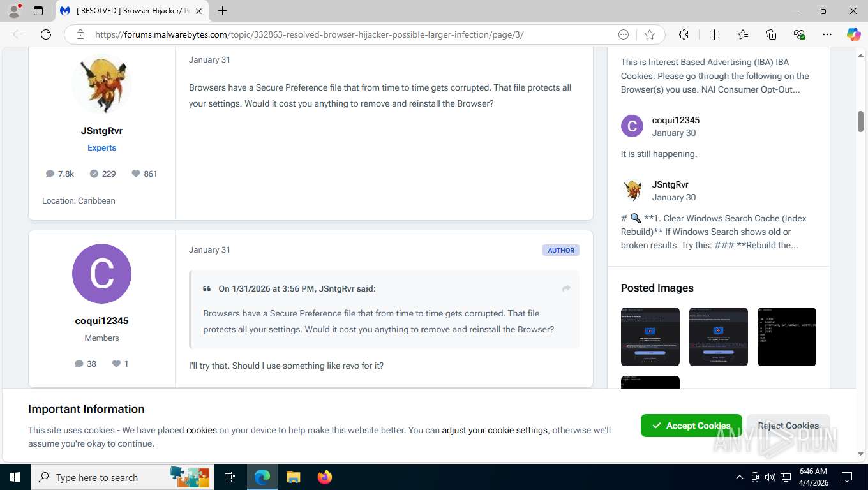The image size is (868, 490).
Task: Go back to the previous page
Action: (18, 34)
